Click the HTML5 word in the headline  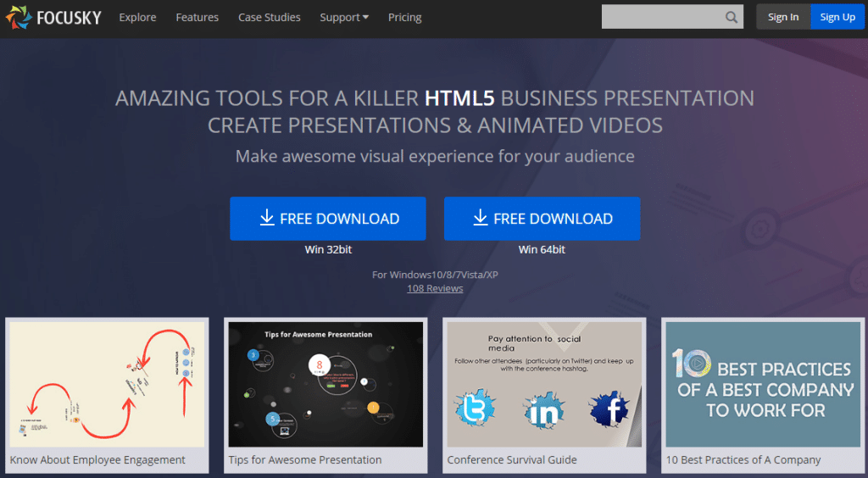(x=459, y=98)
